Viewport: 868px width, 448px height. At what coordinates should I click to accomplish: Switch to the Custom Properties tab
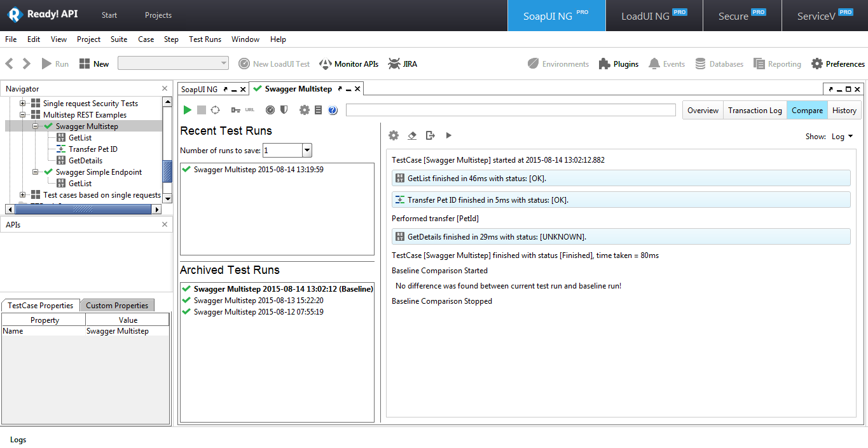tap(117, 306)
